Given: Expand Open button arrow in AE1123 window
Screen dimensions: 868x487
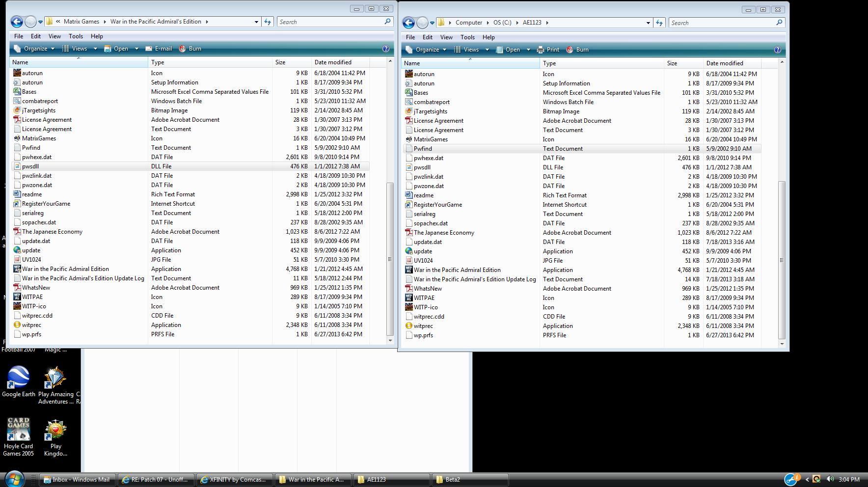Looking at the screenshot, I should [528, 50].
